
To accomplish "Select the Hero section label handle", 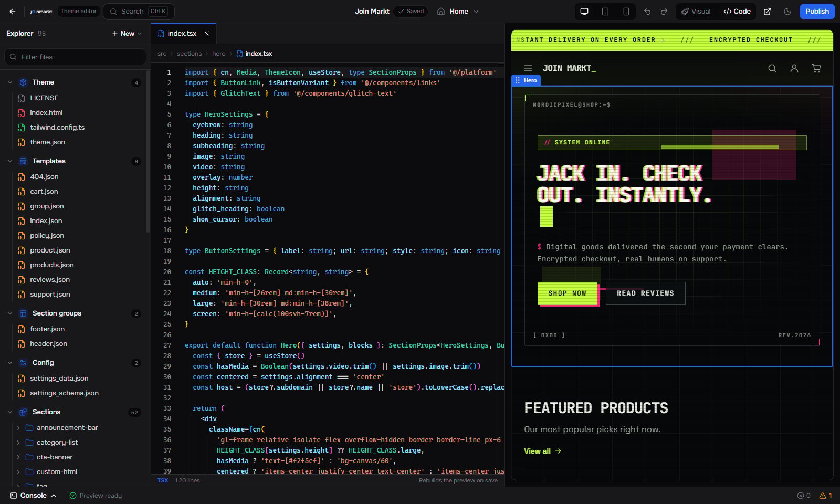I will pos(526,80).
